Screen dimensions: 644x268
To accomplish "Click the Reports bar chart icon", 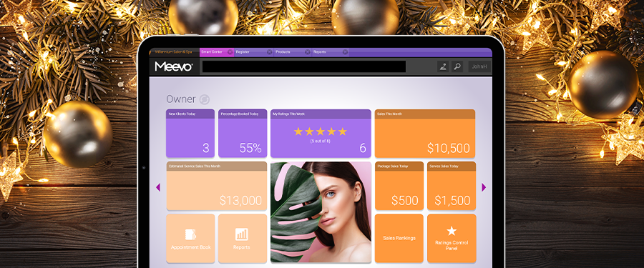I will pos(242,234).
